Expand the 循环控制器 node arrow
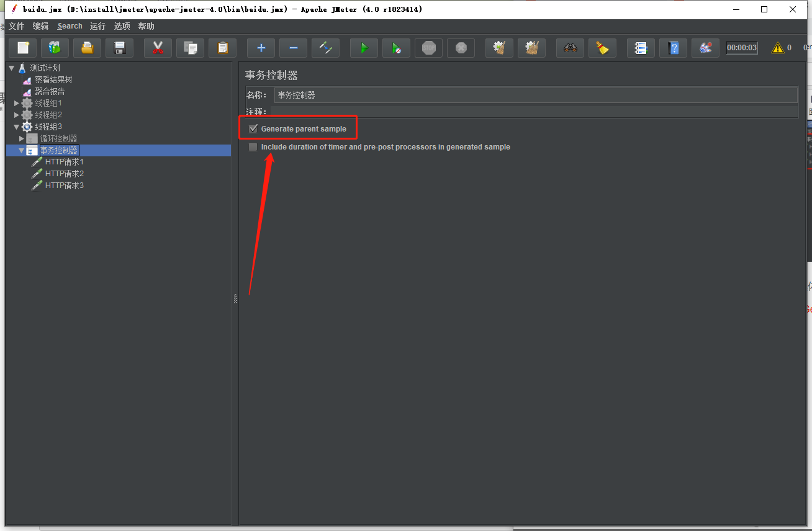812x531 pixels. tap(22, 138)
